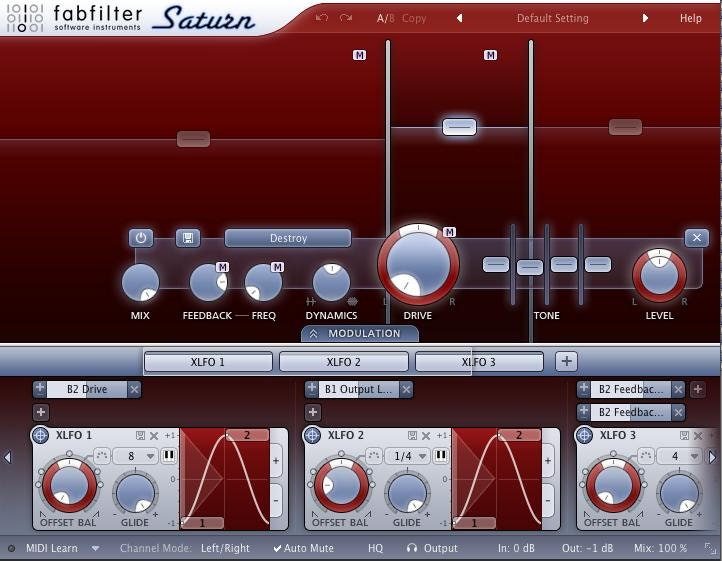Click the first B2 Feedbac... slot
Screen dimensions: 722x561
click(x=630, y=390)
